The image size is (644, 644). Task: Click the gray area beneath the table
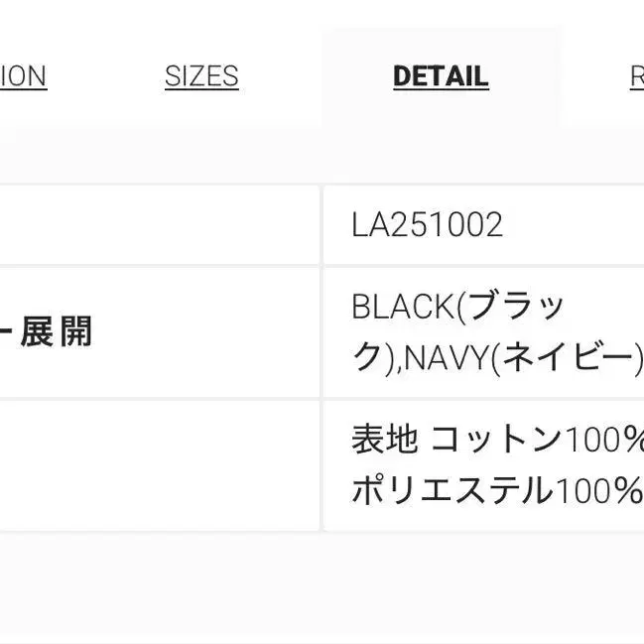(x=322, y=585)
